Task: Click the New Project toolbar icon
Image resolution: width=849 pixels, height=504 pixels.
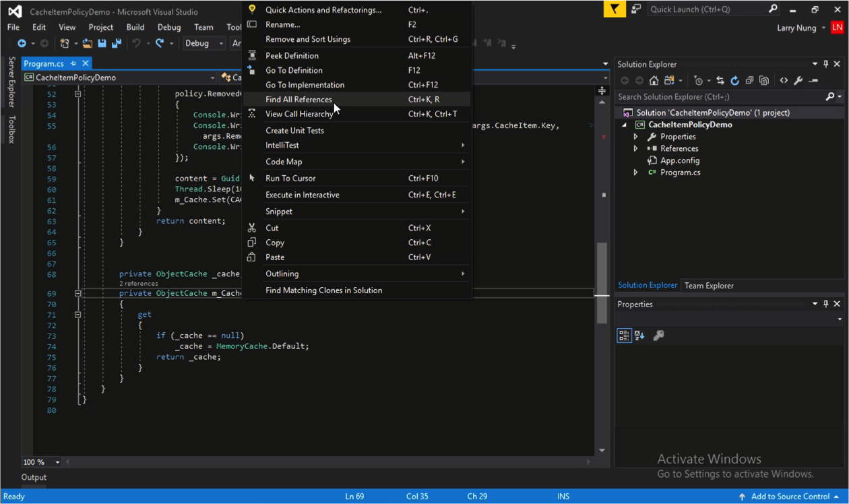Action: (x=65, y=43)
